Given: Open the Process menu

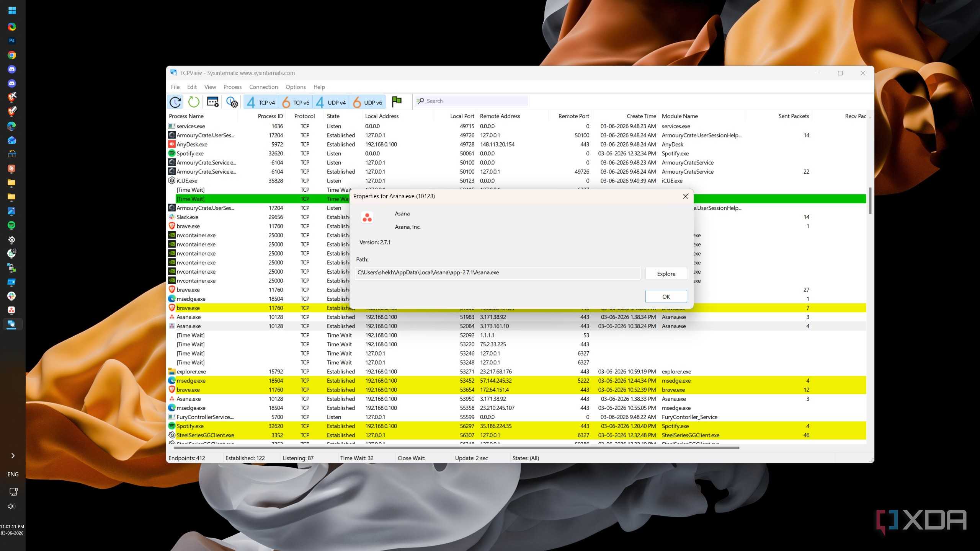Looking at the screenshot, I should point(232,87).
